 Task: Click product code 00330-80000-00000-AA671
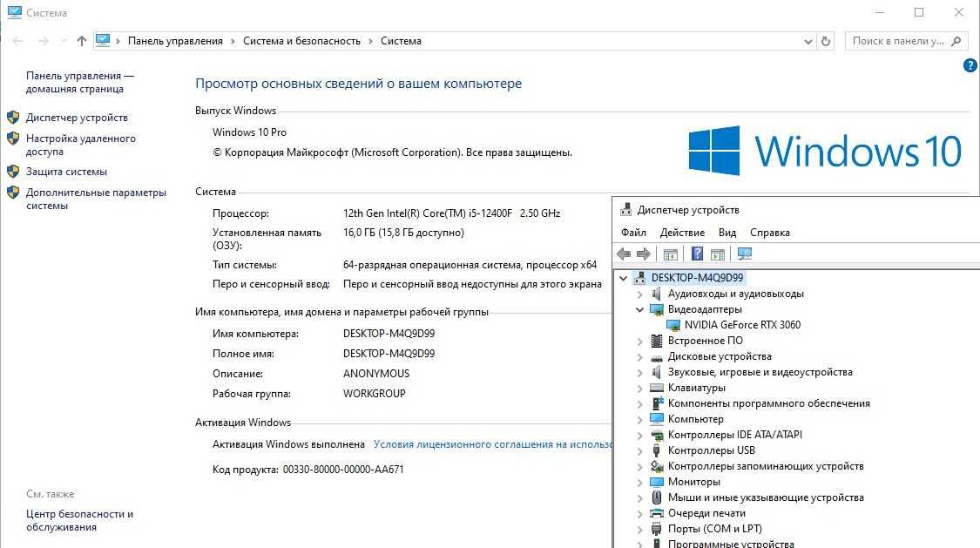coord(343,470)
